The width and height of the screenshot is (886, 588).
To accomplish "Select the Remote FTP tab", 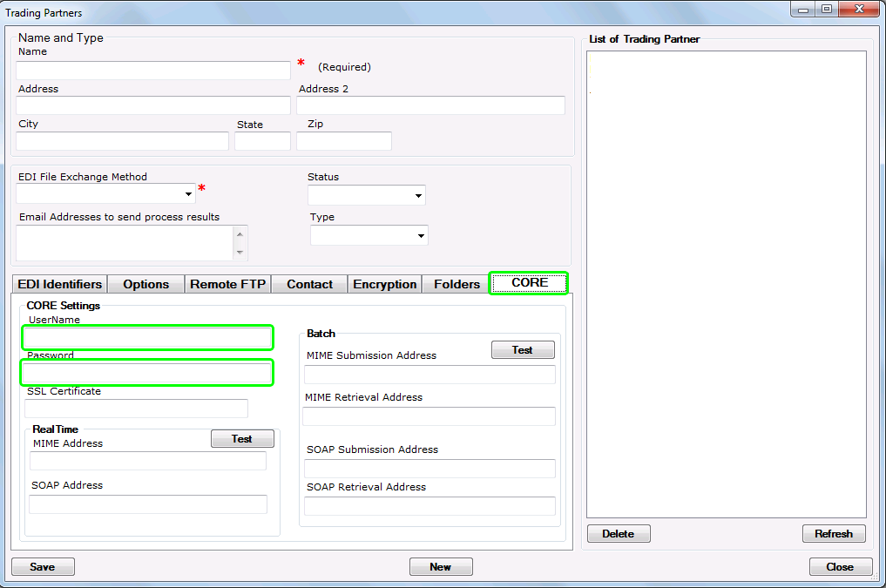I will (227, 284).
